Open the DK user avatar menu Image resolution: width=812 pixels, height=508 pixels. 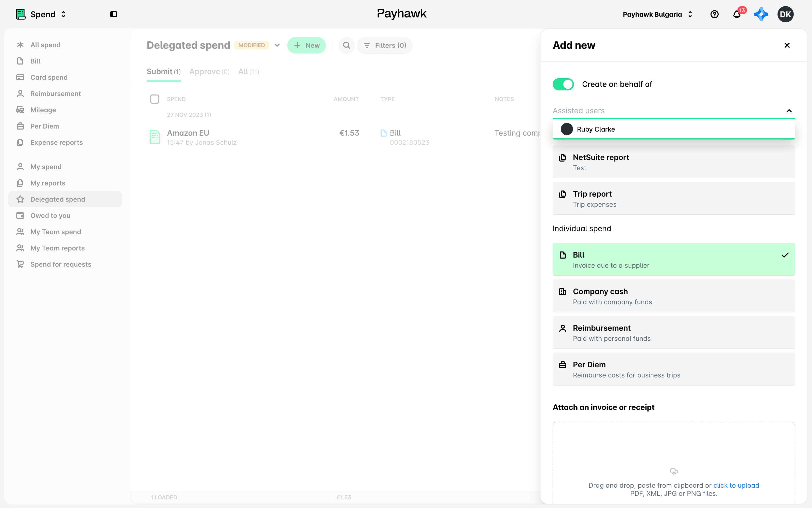point(785,14)
